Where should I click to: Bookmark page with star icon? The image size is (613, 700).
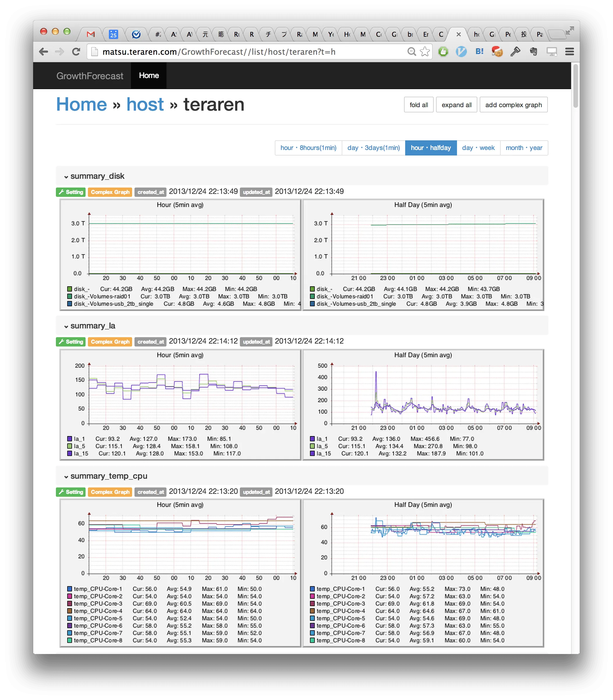(x=424, y=52)
